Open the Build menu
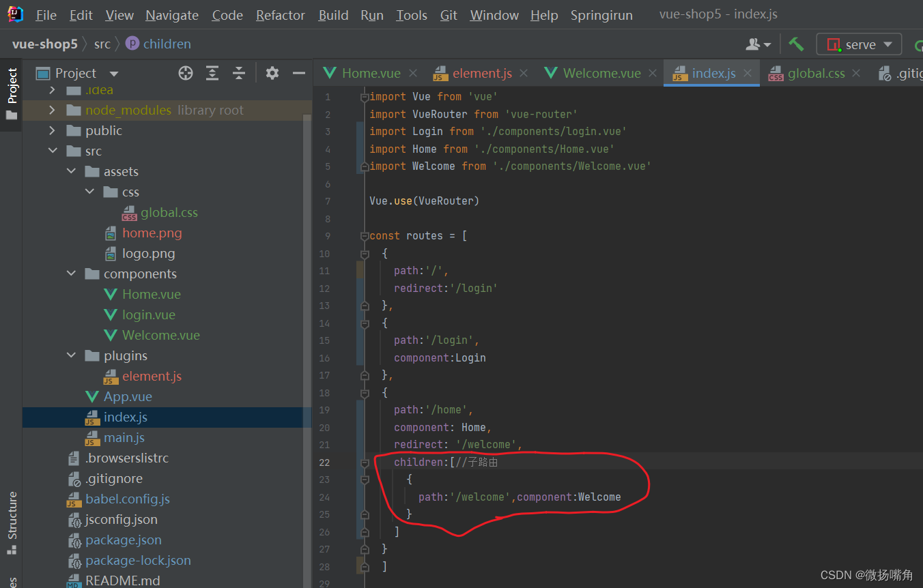Image resolution: width=923 pixels, height=588 pixels. 333,15
